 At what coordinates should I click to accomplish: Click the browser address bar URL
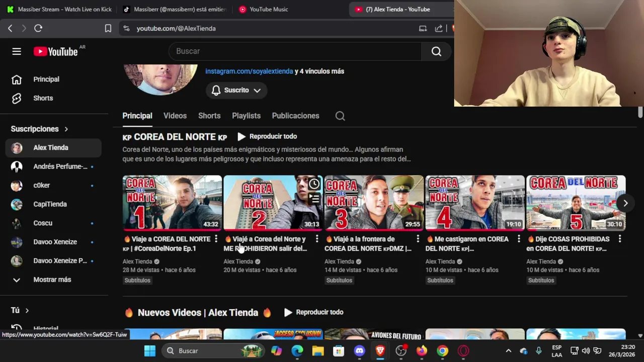176,29
